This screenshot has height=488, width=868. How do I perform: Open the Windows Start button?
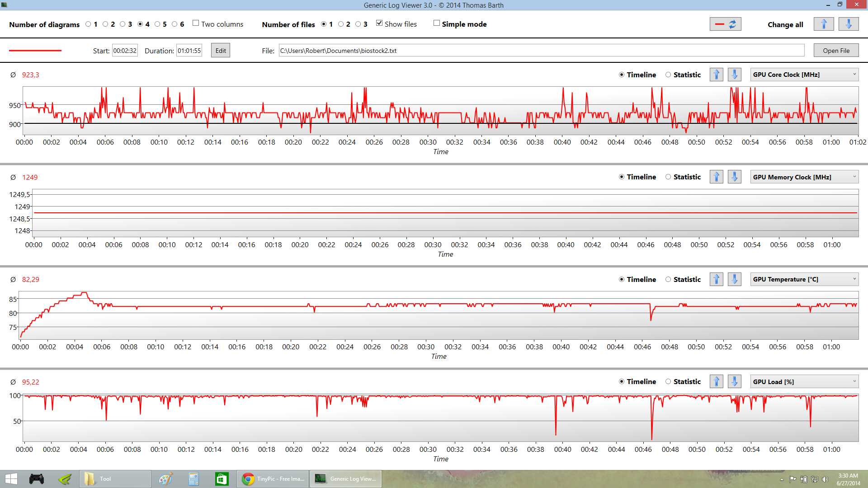point(11,479)
